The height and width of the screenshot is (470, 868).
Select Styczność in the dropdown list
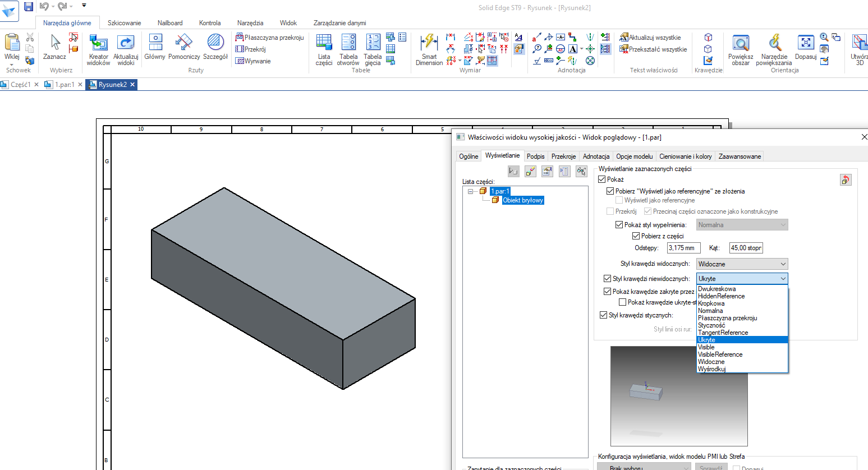pos(742,325)
